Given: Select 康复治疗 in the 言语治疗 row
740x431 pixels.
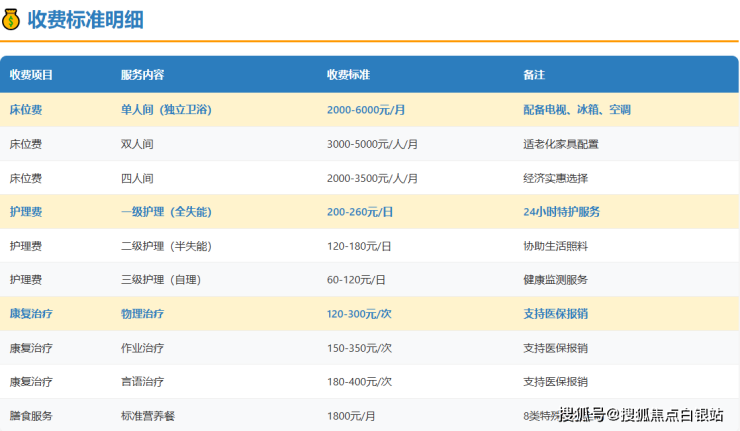Looking at the screenshot, I should pos(31,382).
